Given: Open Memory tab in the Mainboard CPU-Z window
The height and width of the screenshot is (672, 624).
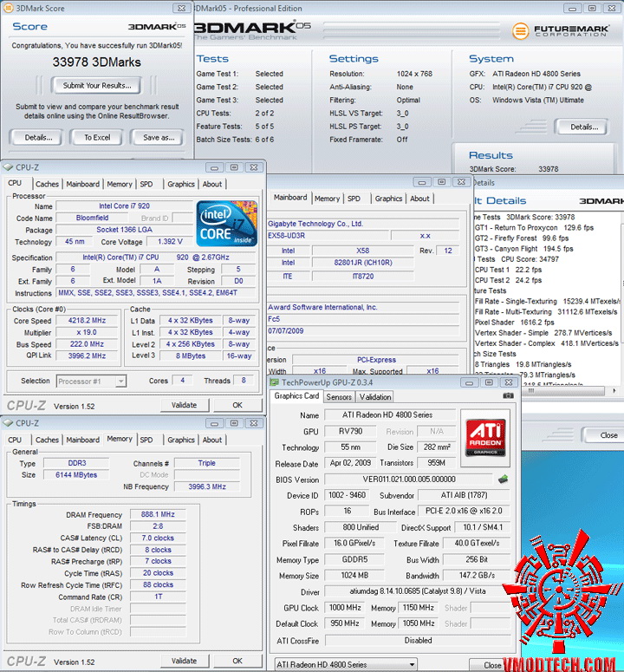Looking at the screenshot, I should (x=327, y=199).
